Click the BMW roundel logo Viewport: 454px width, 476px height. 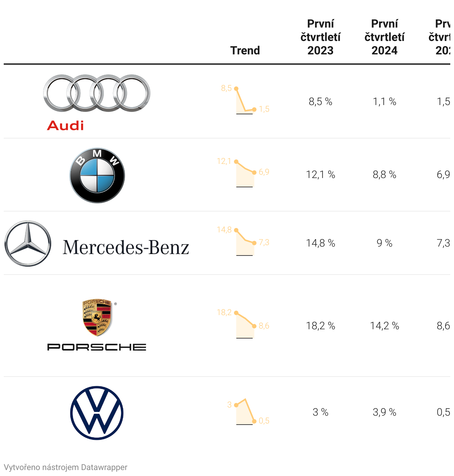coord(97,175)
